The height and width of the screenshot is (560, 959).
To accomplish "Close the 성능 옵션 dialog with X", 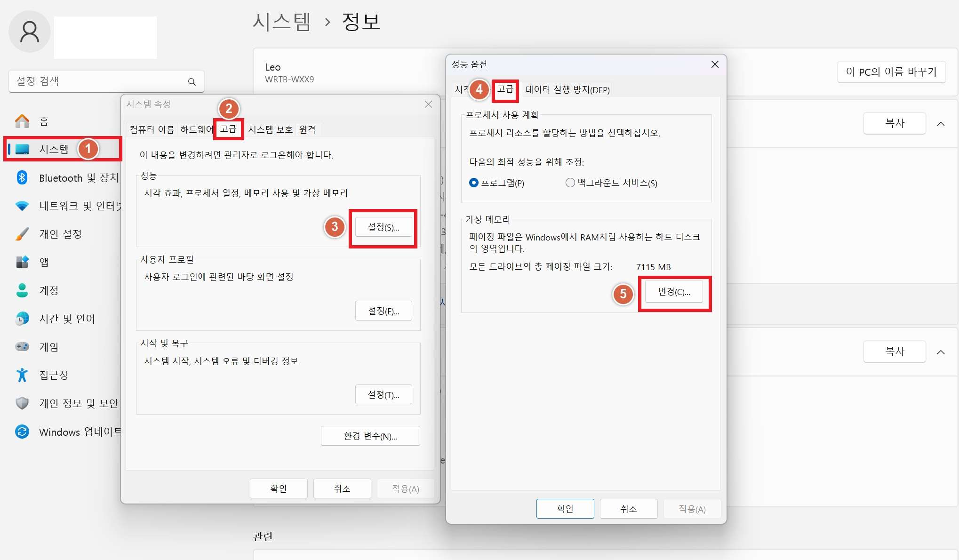I will coord(715,64).
